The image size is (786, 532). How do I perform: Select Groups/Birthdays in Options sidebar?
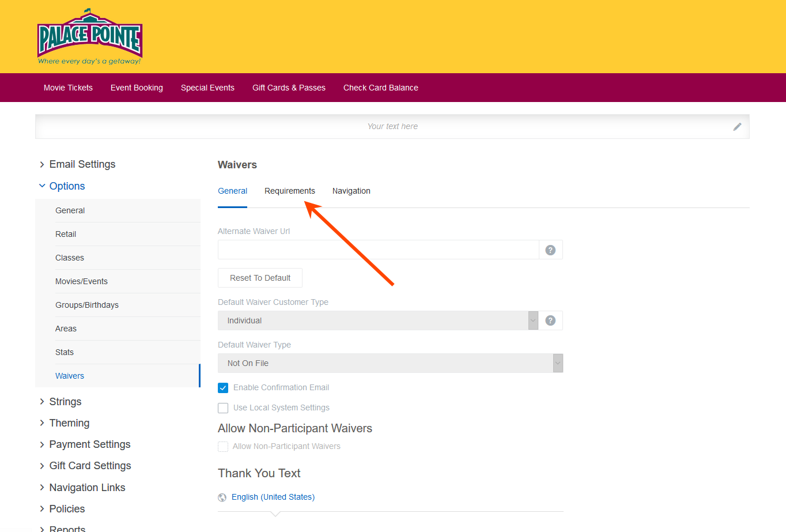[x=87, y=305]
